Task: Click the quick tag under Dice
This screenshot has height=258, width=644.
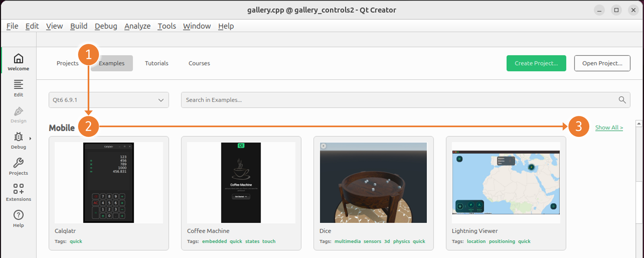Action: 419,241
